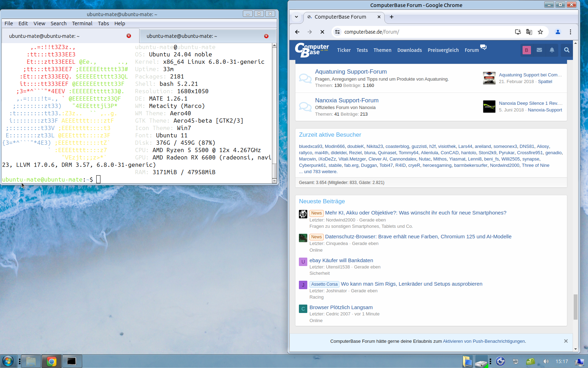Viewport: 588px width, 368px height.
Task: Bookmark this page with the star icon
Action: [540, 32]
